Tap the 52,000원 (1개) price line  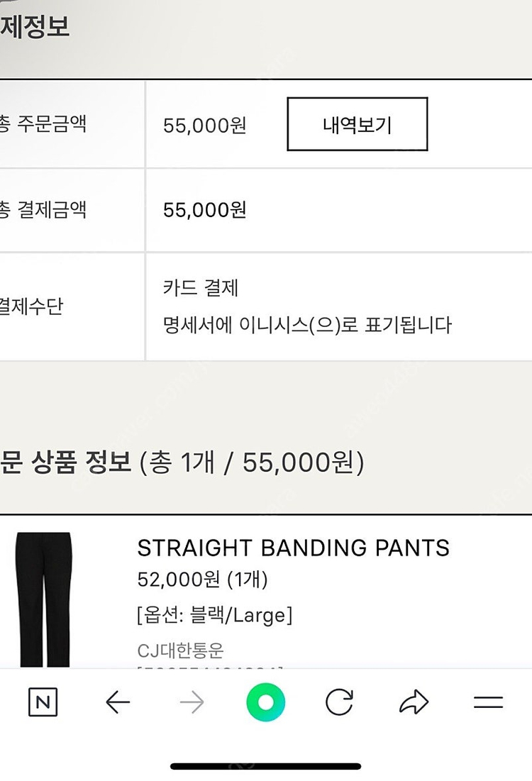[202, 580]
